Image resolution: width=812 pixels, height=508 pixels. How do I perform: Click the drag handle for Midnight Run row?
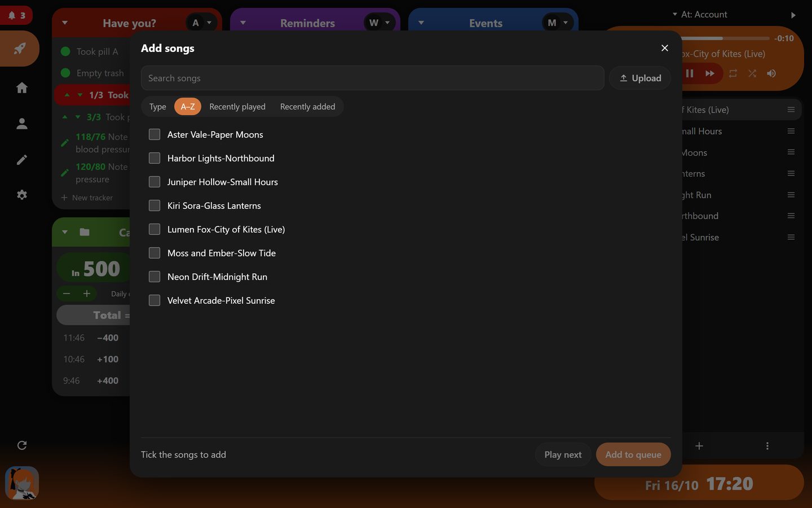[791, 195]
